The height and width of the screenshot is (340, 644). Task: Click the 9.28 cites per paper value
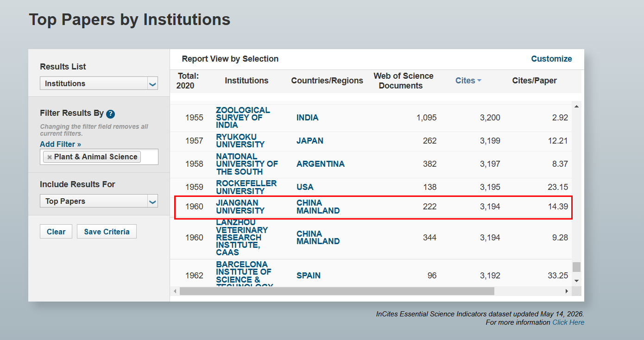click(560, 238)
